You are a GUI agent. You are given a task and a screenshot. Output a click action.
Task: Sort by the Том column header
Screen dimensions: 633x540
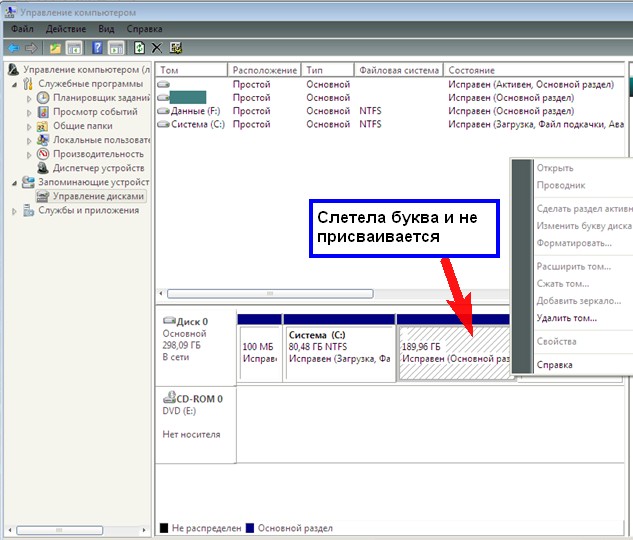tap(191, 70)
